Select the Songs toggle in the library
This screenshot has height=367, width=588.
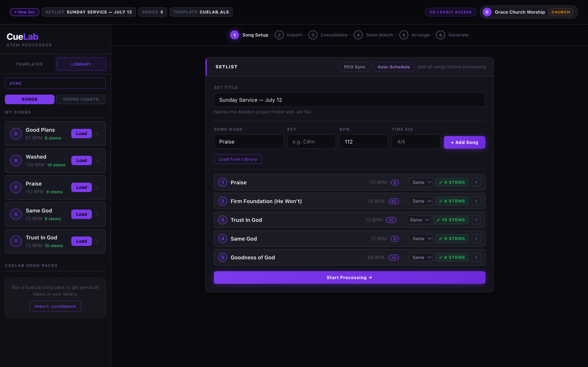[30, 99]
